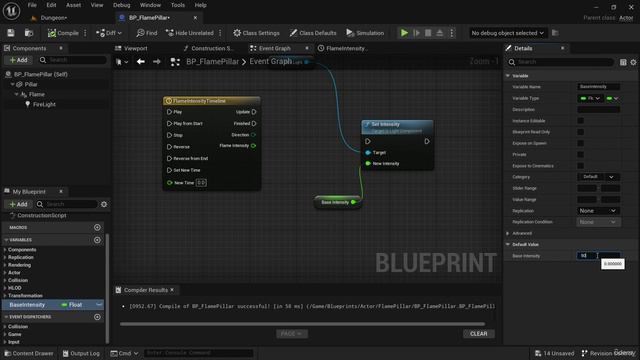Navigate forward in the graph

(157, 62)
